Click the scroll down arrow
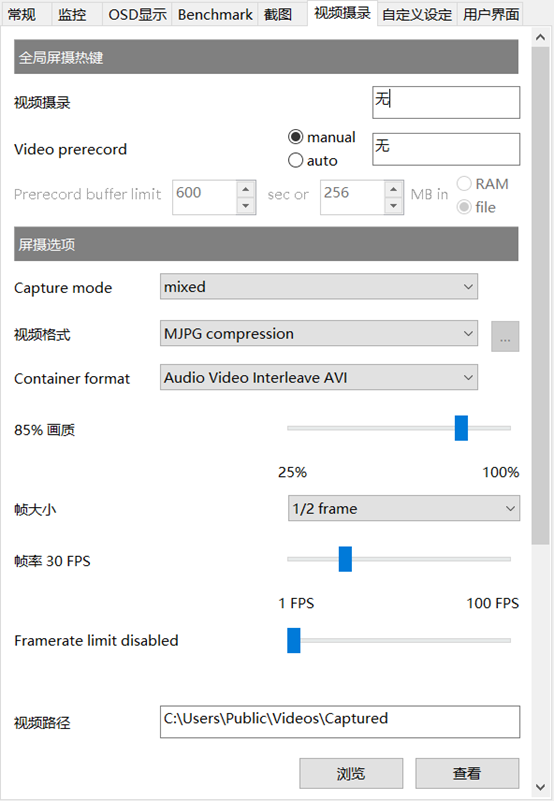 (540, 787)
